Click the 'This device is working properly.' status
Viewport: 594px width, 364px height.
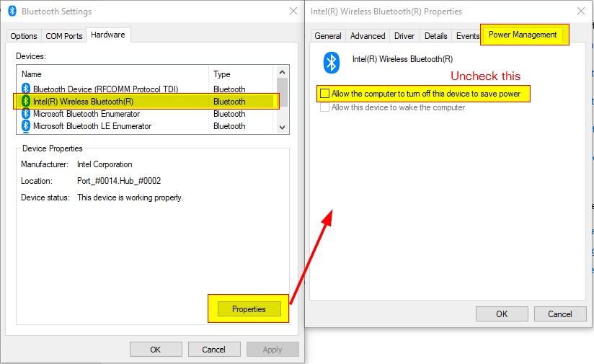[130, 197]
